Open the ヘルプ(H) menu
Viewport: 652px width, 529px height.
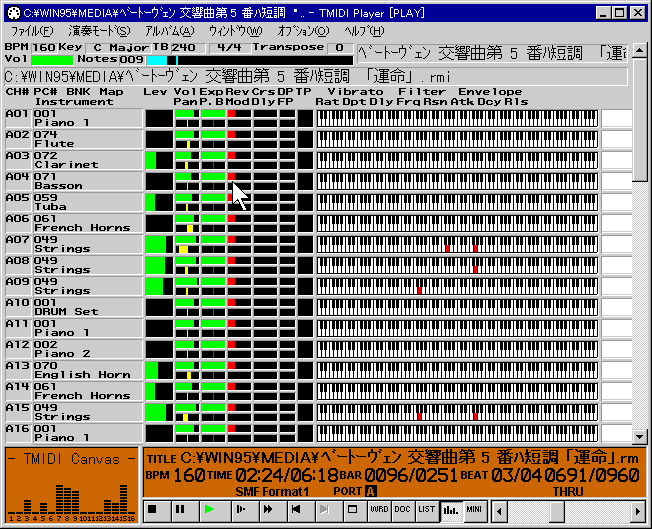coord(364,31)
